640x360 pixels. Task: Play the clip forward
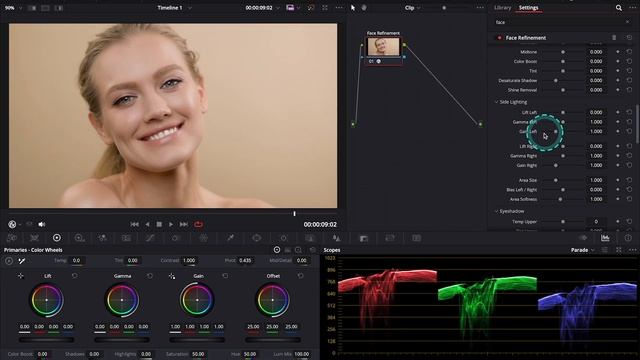(171, 224)
